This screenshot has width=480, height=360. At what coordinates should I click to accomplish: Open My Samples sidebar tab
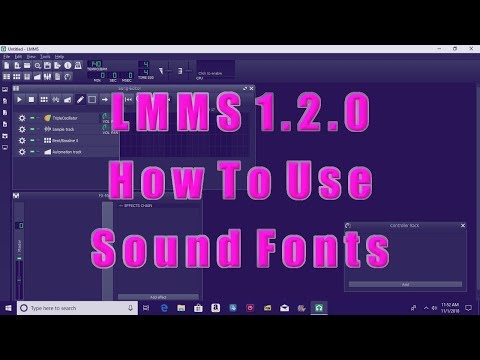[x=5, y=113]
